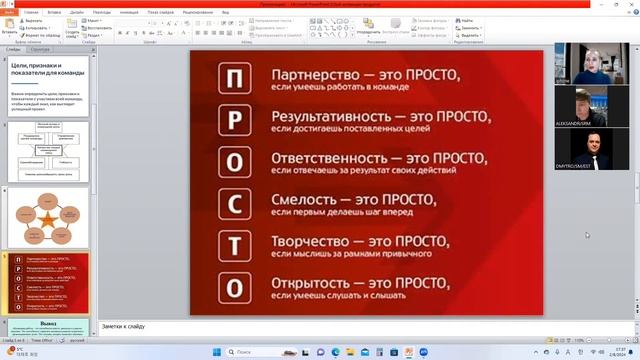Click Формат по образцу format painter
The height and width of the screenshot is (360, 640).
tap(40, 36)
